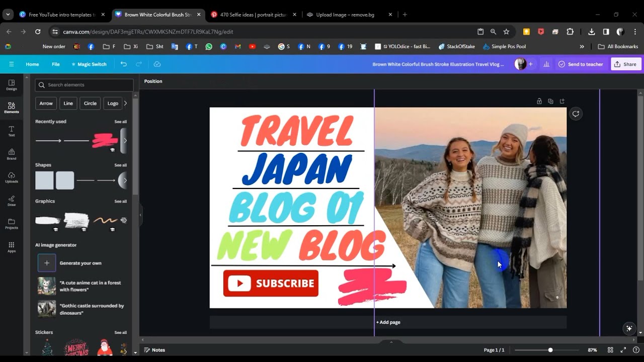Focus the Search elements field

click(x=84, y=85)
